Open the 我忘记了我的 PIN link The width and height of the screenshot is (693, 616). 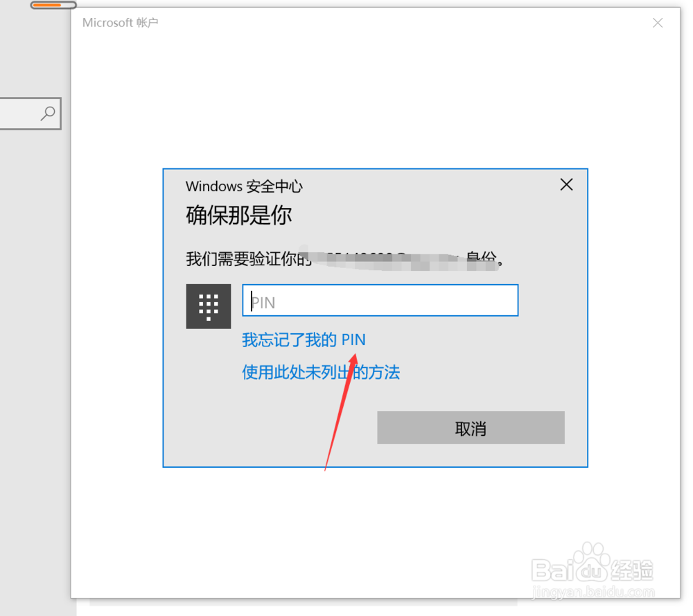(x=304, y=340)
